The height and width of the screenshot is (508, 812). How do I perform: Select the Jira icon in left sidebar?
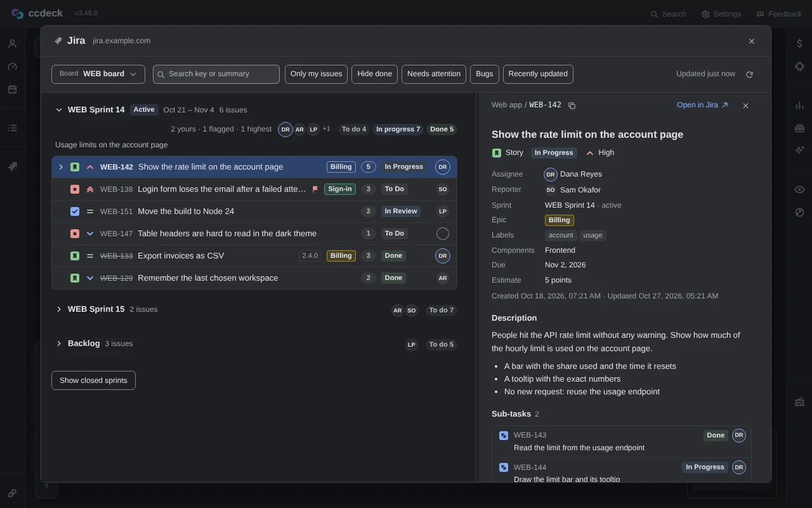click(12, 166)
